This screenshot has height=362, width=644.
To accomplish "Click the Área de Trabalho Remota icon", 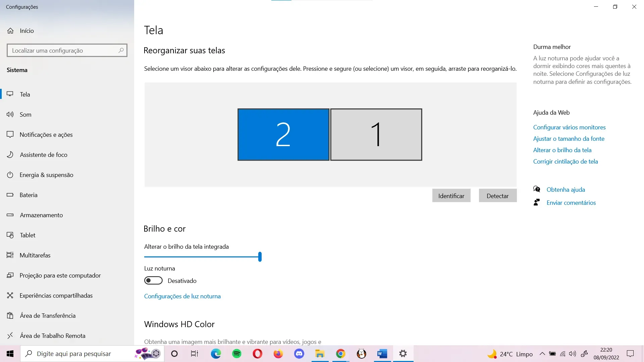I will (x=10, y=336).
